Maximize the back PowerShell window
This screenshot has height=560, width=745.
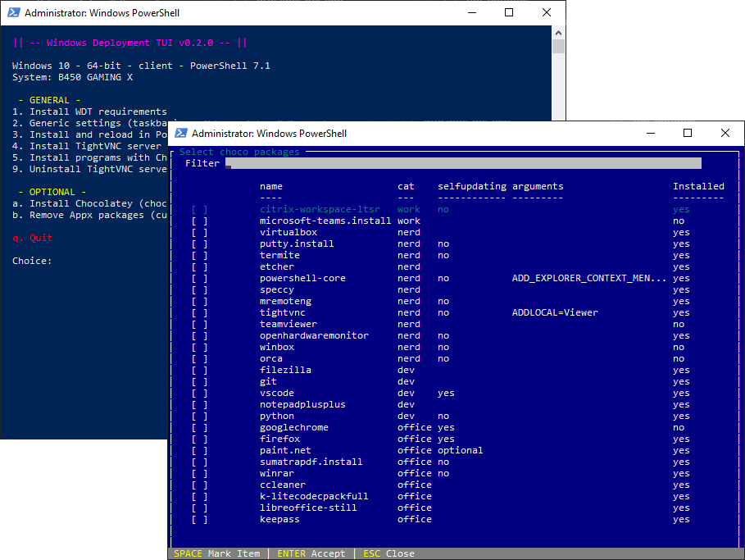pos(509,12)
